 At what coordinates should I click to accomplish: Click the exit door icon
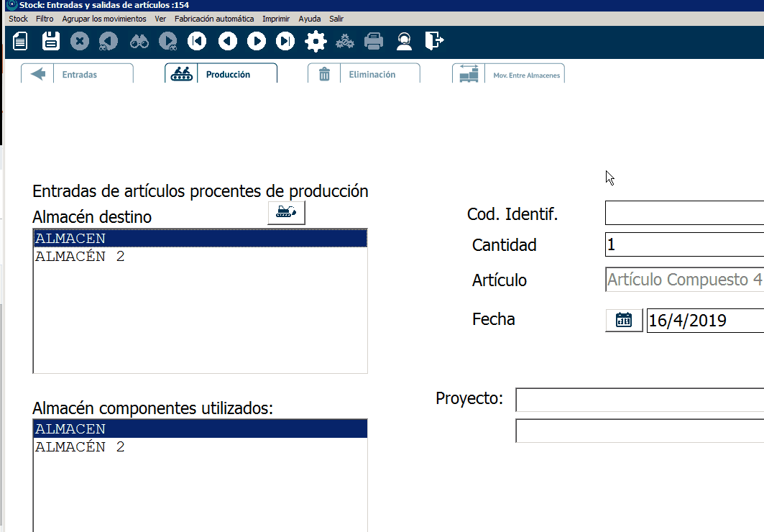[433, 41]
